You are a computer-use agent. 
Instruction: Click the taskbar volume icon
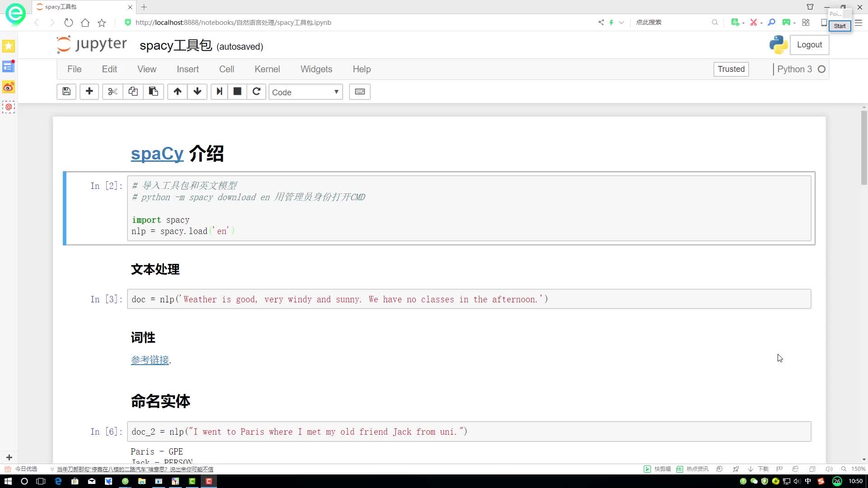pos(797,481)
